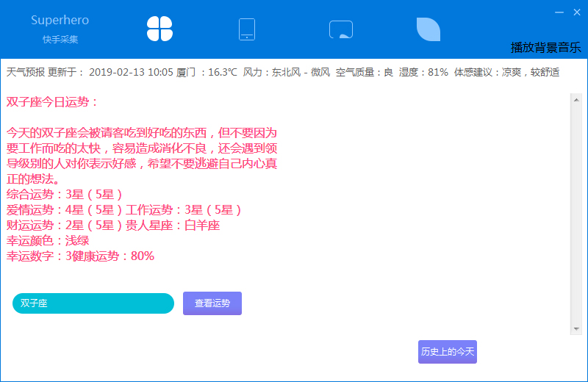Click the 天气预报 weather info bar
The height and width of the screenshot is (382, 588).
283,72
